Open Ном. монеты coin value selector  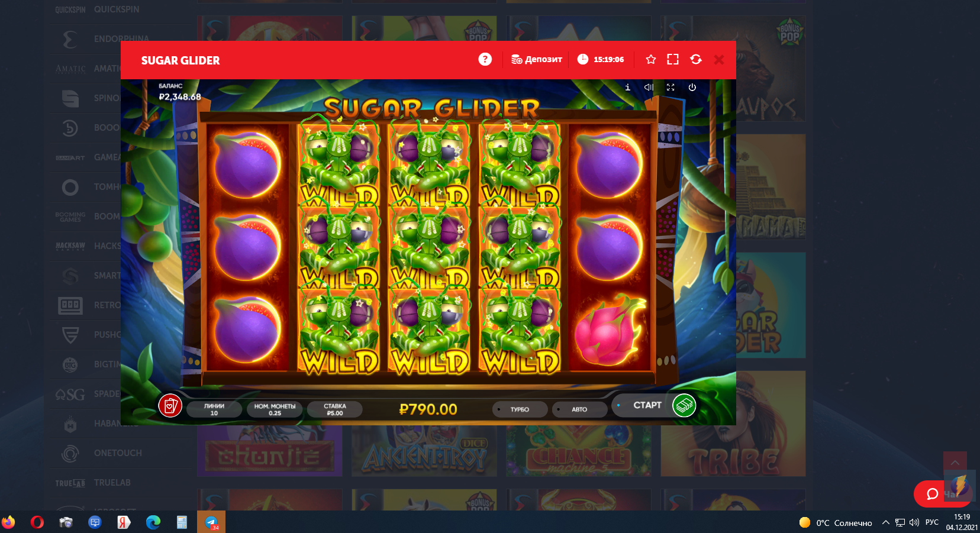tap(275, 409)
